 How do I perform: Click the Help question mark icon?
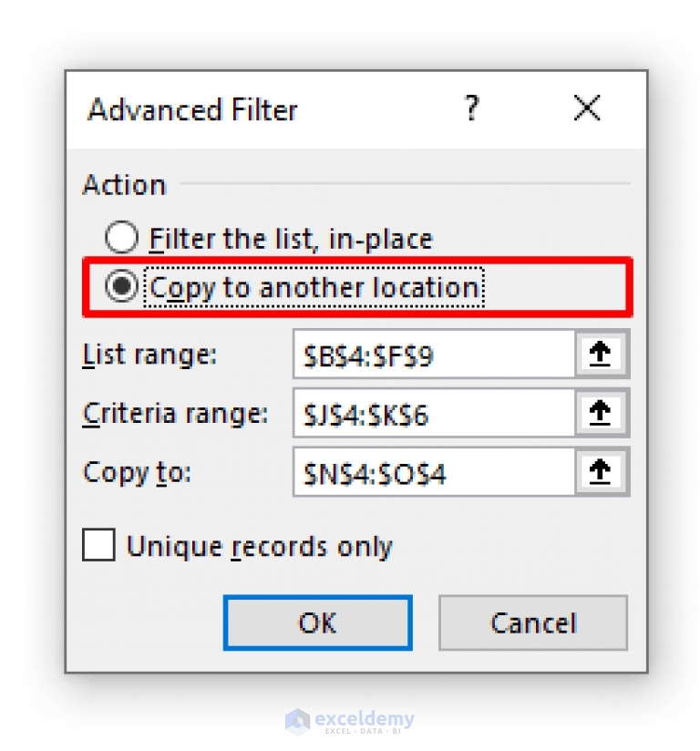tap(471, 108)
